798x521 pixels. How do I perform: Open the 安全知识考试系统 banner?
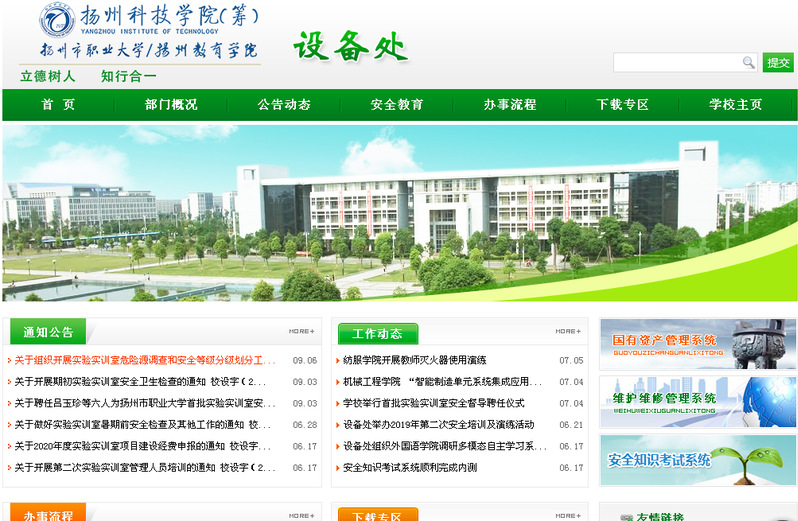tap(697, 460)
